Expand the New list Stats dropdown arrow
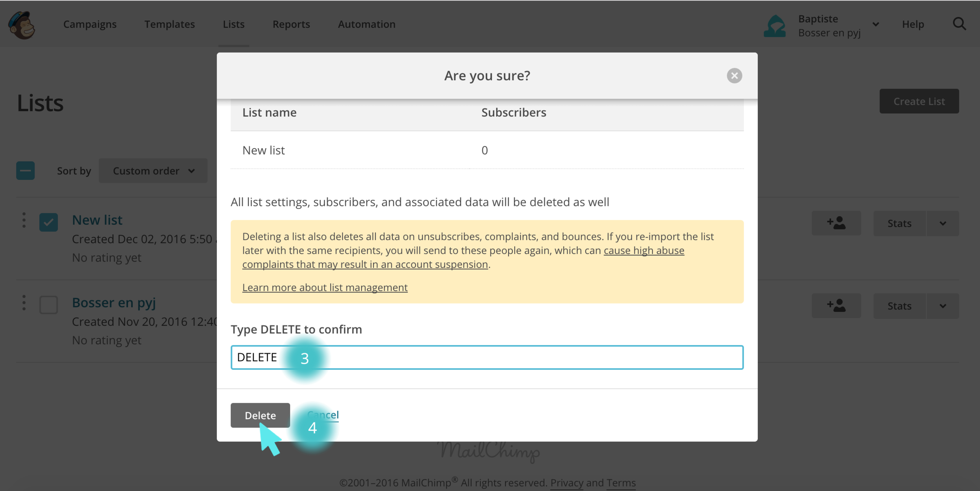980x491 pixels. [943, 224]
